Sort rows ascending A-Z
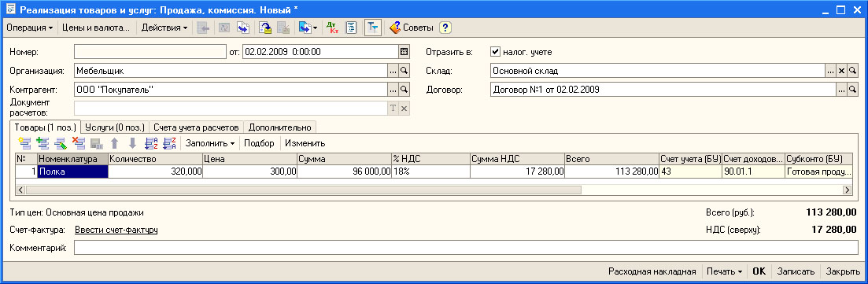868x284 pixels. [151, 143]
